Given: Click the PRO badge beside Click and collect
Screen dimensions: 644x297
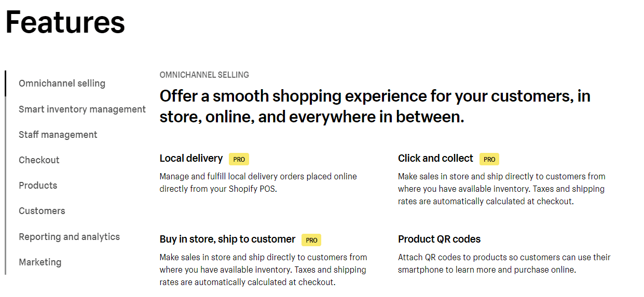Looking at the screenshot, I should click(489, 160).
